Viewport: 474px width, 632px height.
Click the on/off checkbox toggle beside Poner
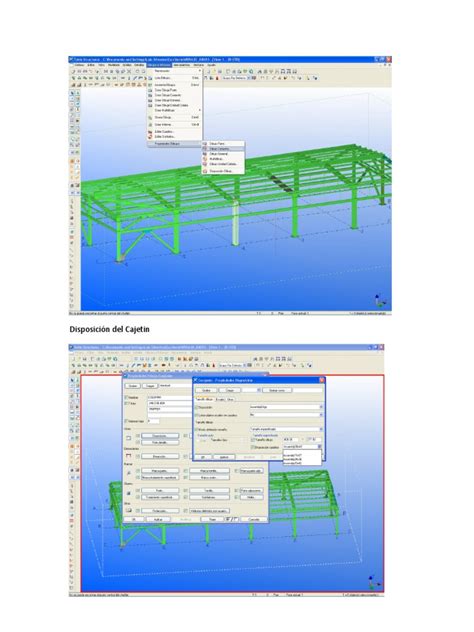click(x=232, y=519)
